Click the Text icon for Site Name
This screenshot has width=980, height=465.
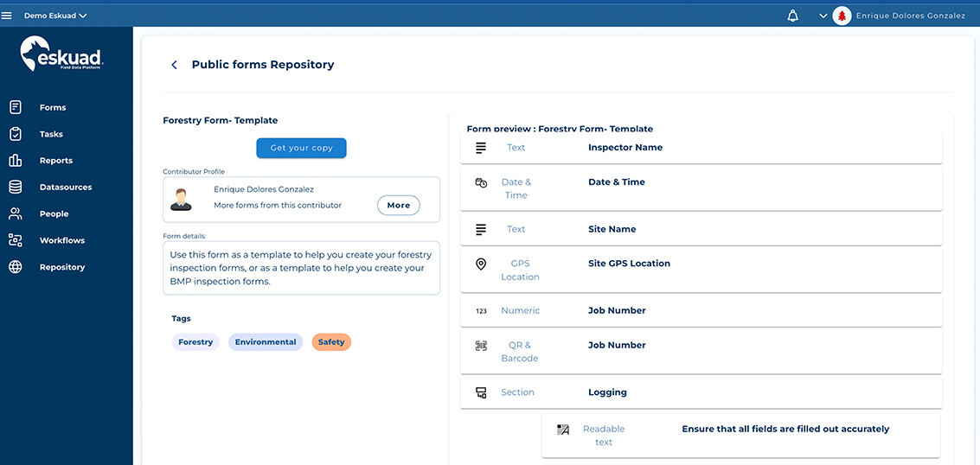(481, 229)
